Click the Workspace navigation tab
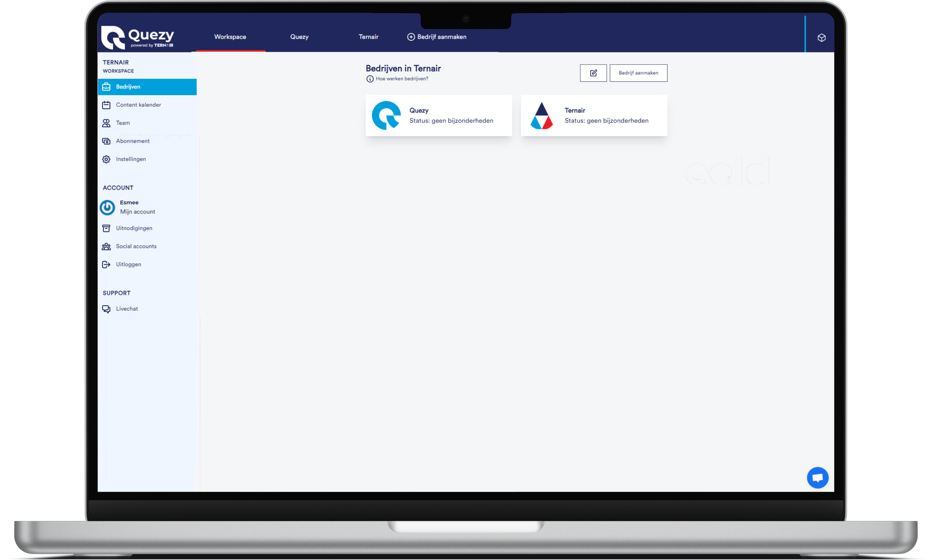Viewport: 933px width, 560px height. tap(229, 37)
